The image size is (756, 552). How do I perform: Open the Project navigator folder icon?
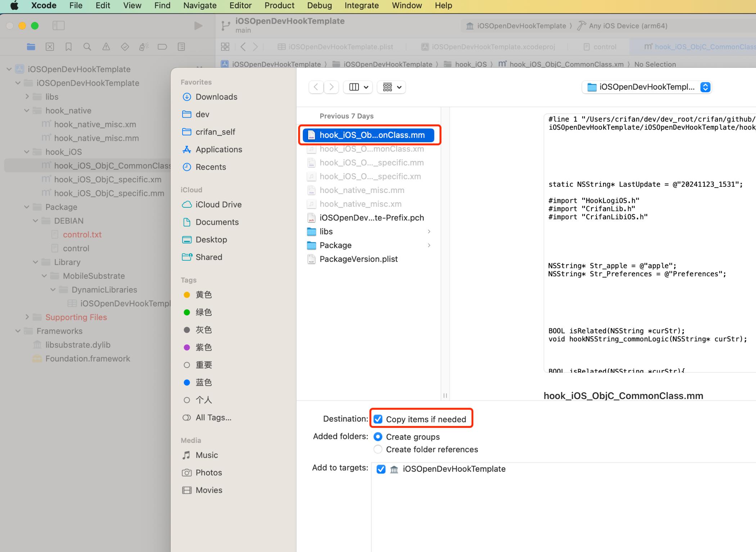[31, 47]
